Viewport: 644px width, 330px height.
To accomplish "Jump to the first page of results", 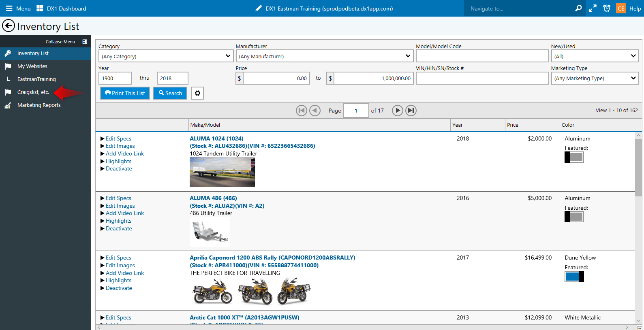I will click(302, 111).
